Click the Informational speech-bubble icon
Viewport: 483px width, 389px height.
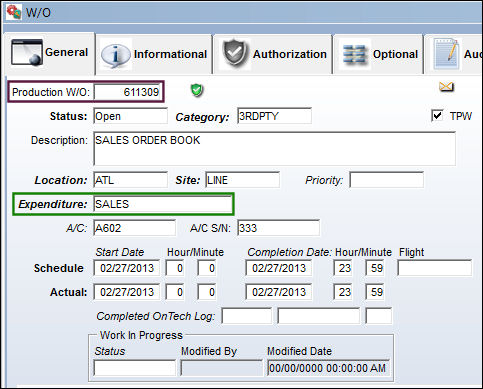pos(115,54)
